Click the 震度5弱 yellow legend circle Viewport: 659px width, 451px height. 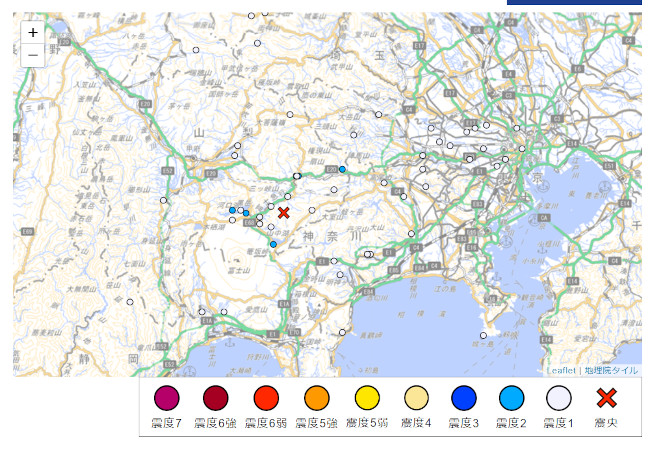[367, 398]
